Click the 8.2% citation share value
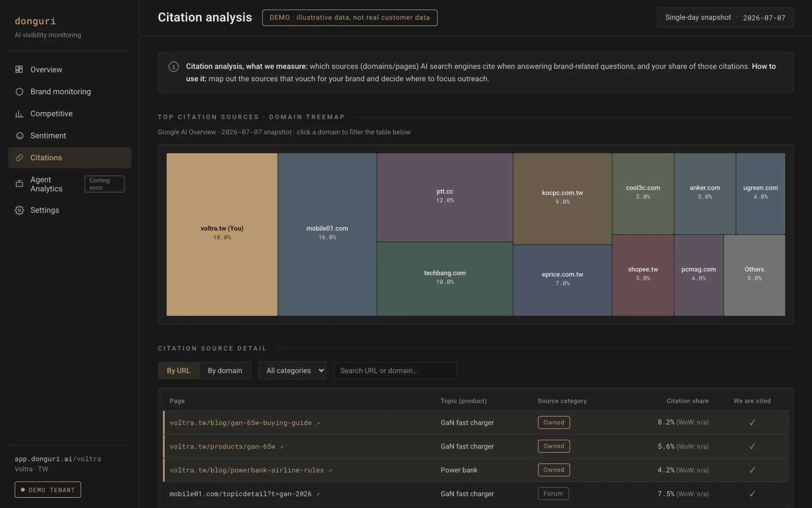Screen dimensions: 812x508 pos(666,423)
